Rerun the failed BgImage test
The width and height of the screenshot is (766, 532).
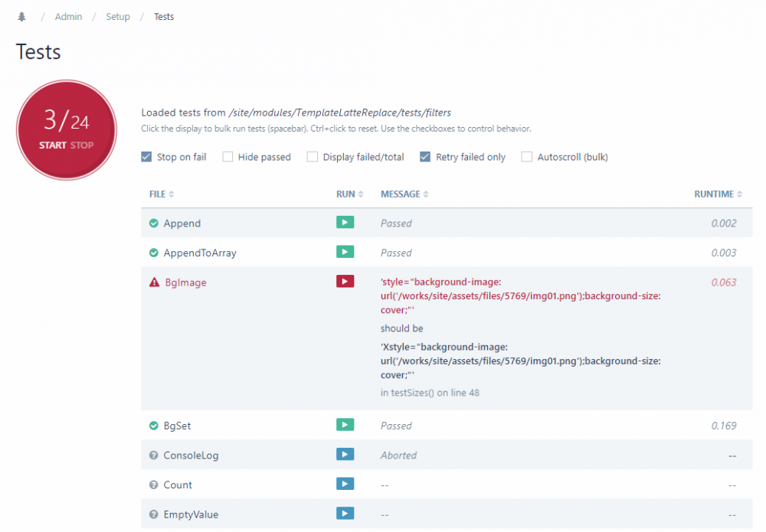click(x=345, y=282)
